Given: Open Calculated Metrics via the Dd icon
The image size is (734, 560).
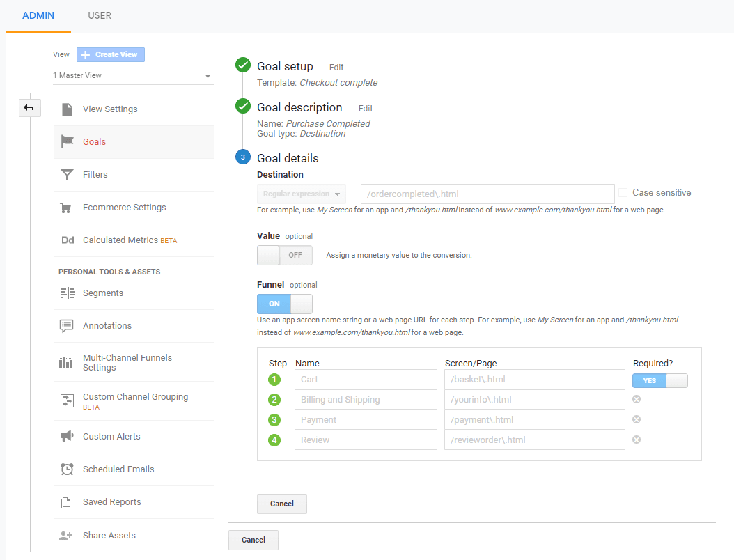Looking at the screenshot, I should pyautogui.click(x=67, y=240).
